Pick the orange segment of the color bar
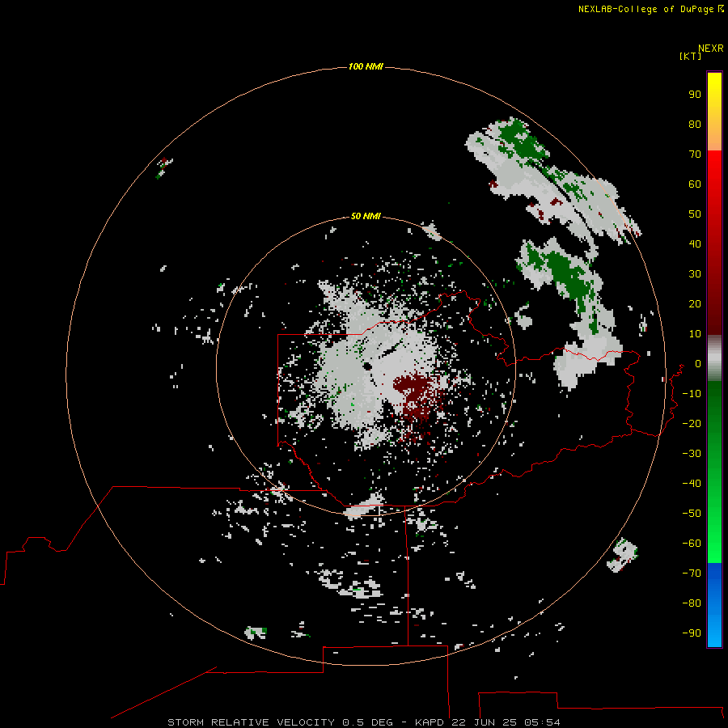This screenshot has height=728, width=728. [714, 138]
